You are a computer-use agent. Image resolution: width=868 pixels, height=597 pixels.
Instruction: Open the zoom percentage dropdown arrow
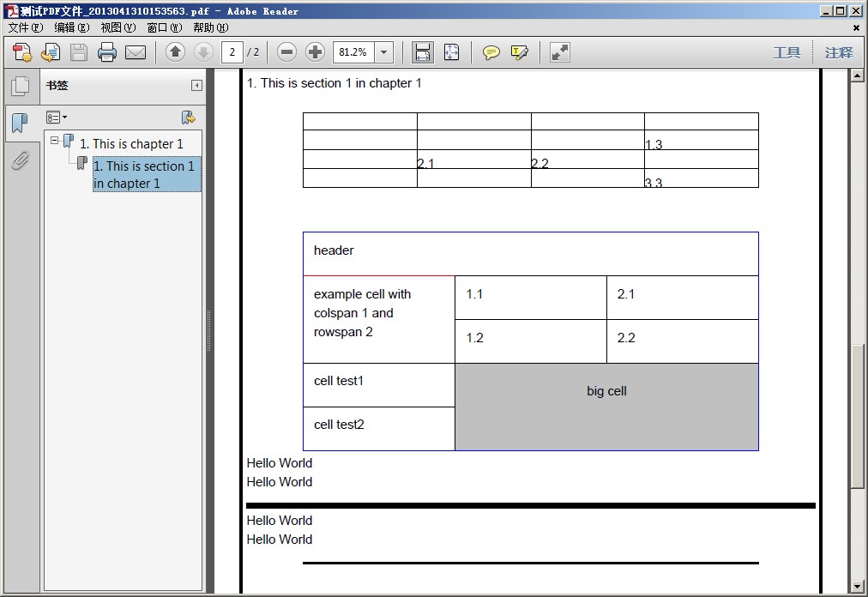point(383,52)
